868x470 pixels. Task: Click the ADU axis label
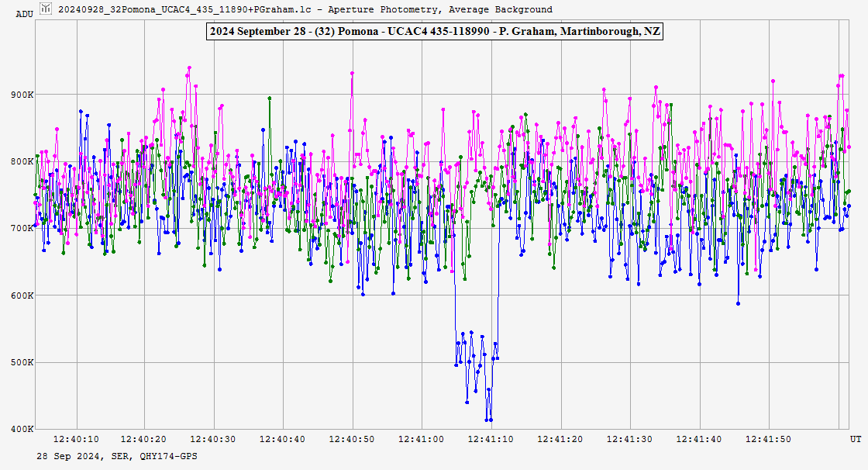[24, 14]
